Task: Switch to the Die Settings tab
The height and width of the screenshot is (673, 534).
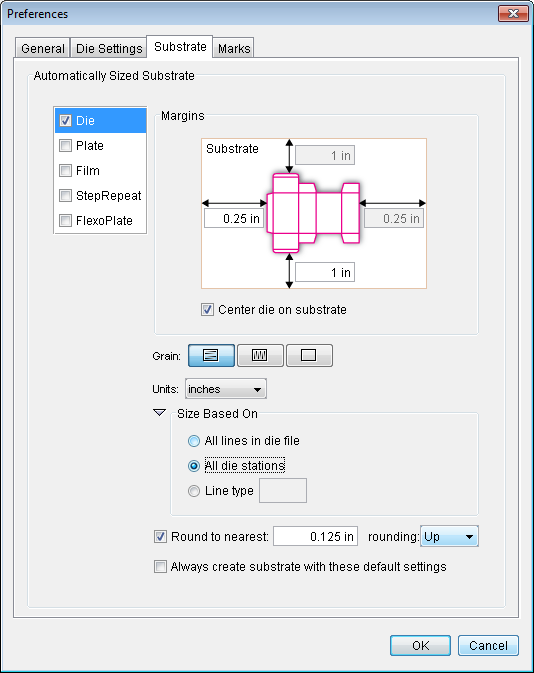Action: pos(109,48)
